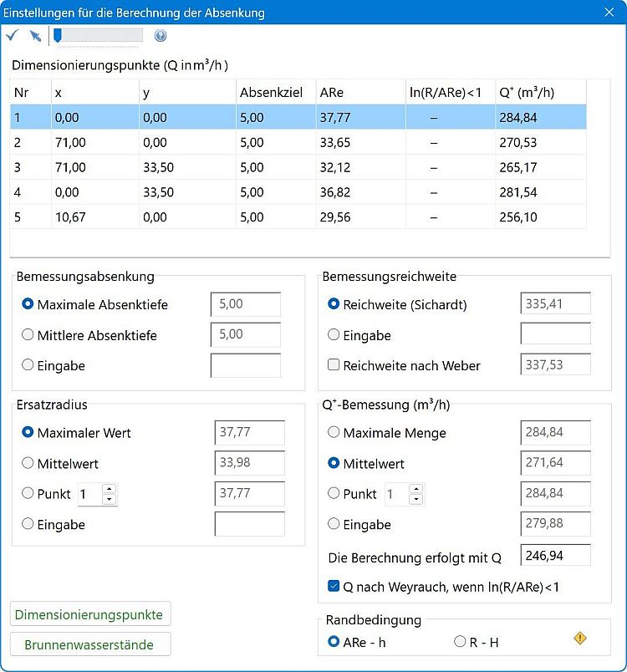Click the checkmark confirm icon in toolbar
Image resolution: width=627 pixels, height=672 pixels.
pyautogui.click(x=12, y=35)
